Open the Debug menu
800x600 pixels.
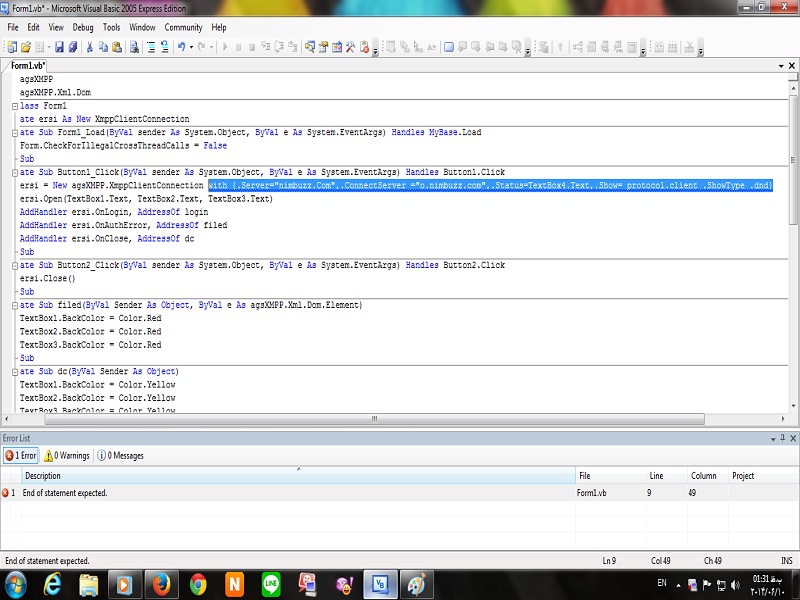[83, 28]
